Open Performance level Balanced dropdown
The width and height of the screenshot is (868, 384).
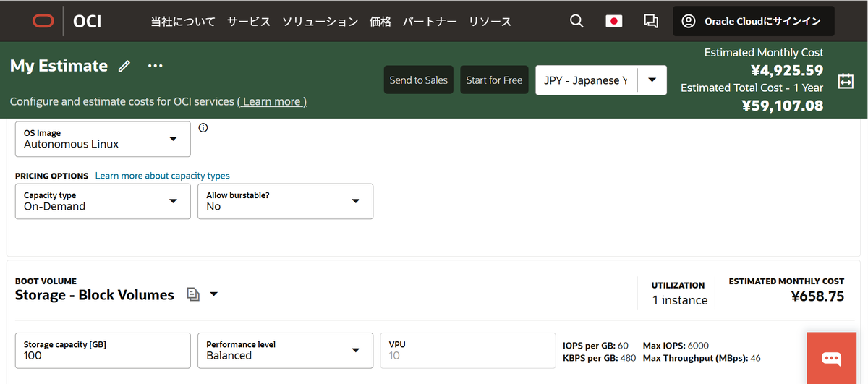(286, 350)
